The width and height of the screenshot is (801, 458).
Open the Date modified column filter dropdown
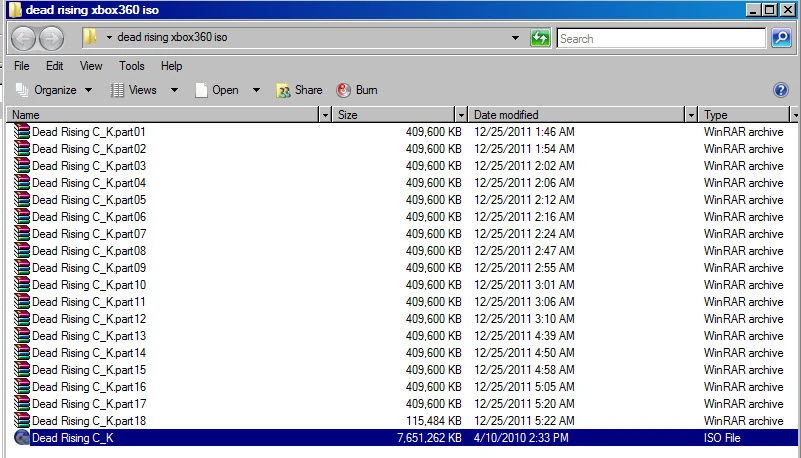691,115
